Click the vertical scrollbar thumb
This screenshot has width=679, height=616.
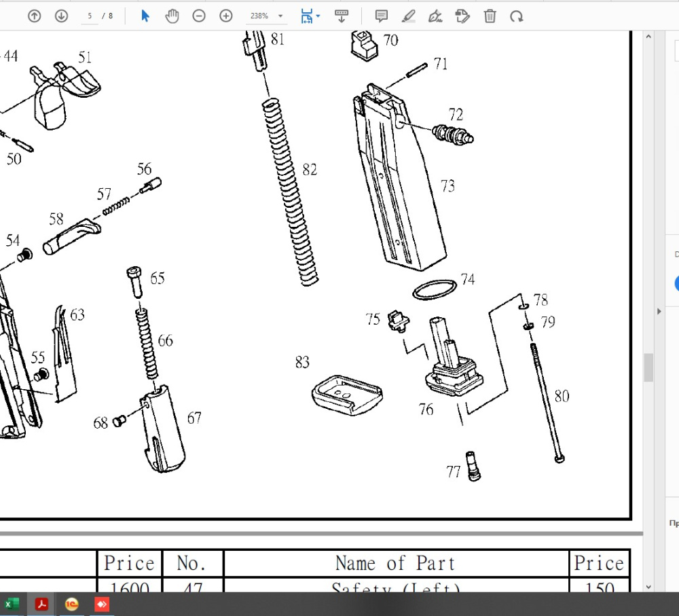coord(648,368)
